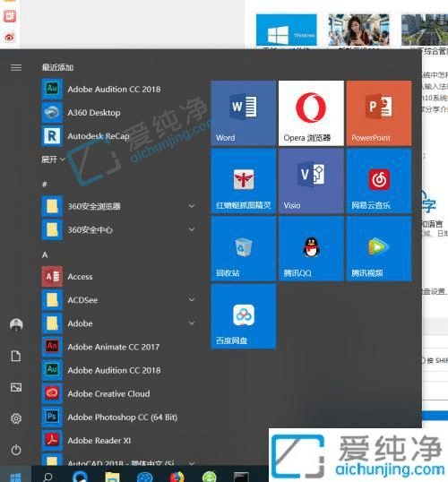The height and width of the screenshot is (482, 448).
Task: Launch Opera browser tile
Action: click(x=311, y=113)
